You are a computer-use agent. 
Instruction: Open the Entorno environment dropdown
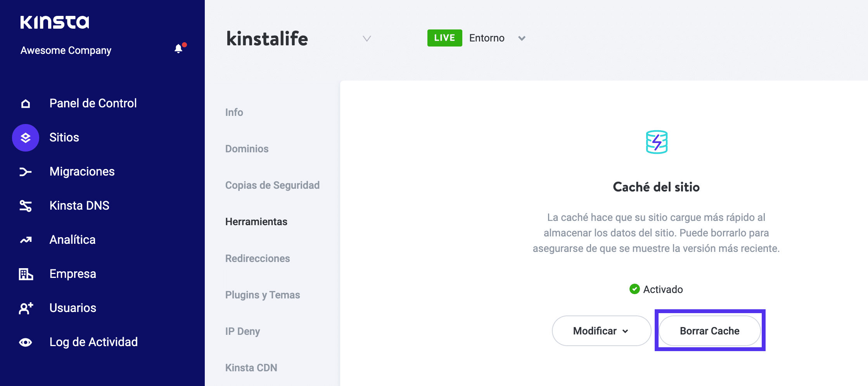522,38
